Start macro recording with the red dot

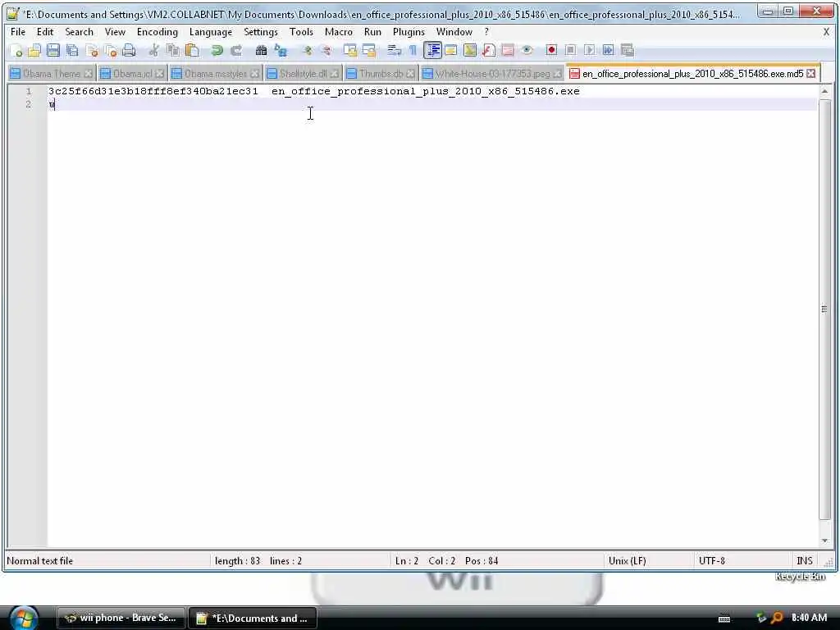(551, 50)
